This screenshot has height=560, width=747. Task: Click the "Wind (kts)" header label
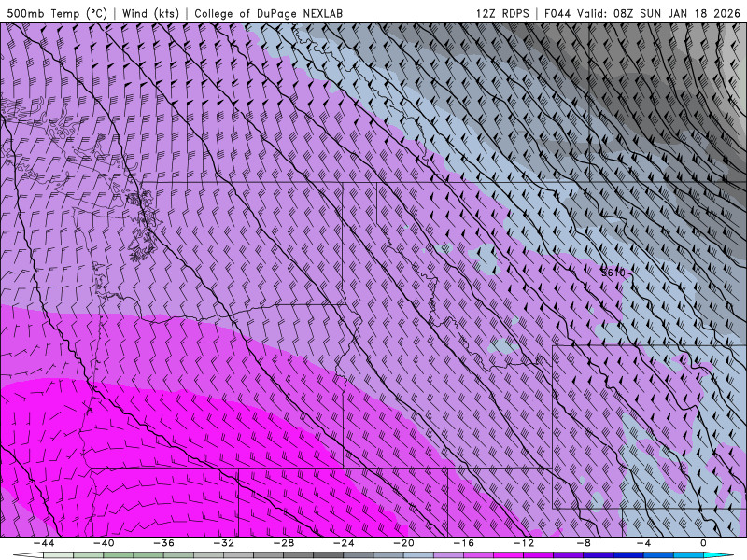click(x=150, y=13)
